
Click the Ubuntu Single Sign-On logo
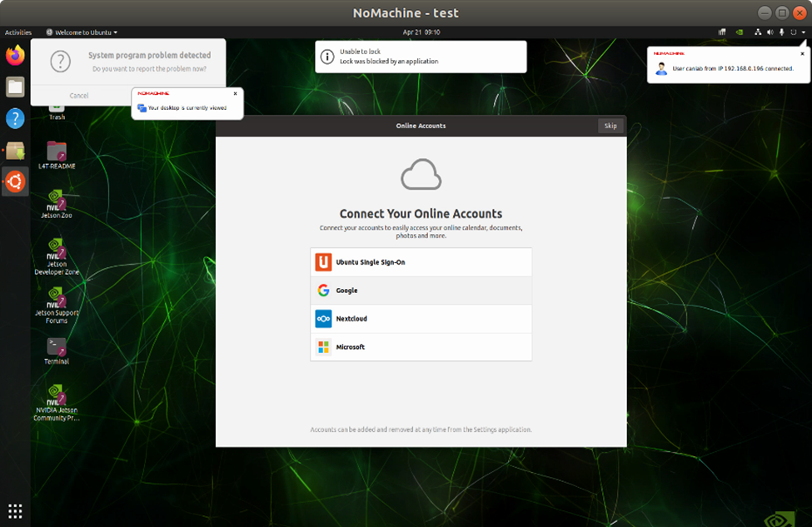323,262
